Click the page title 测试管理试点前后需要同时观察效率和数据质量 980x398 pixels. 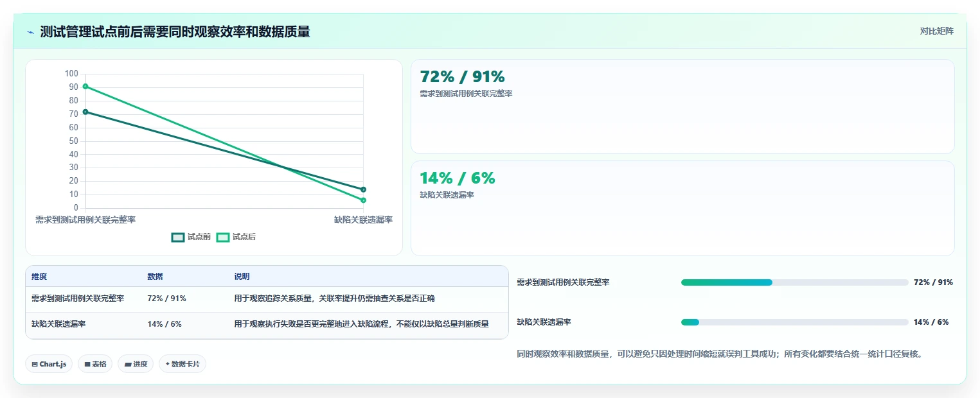(x=175, y=32)
